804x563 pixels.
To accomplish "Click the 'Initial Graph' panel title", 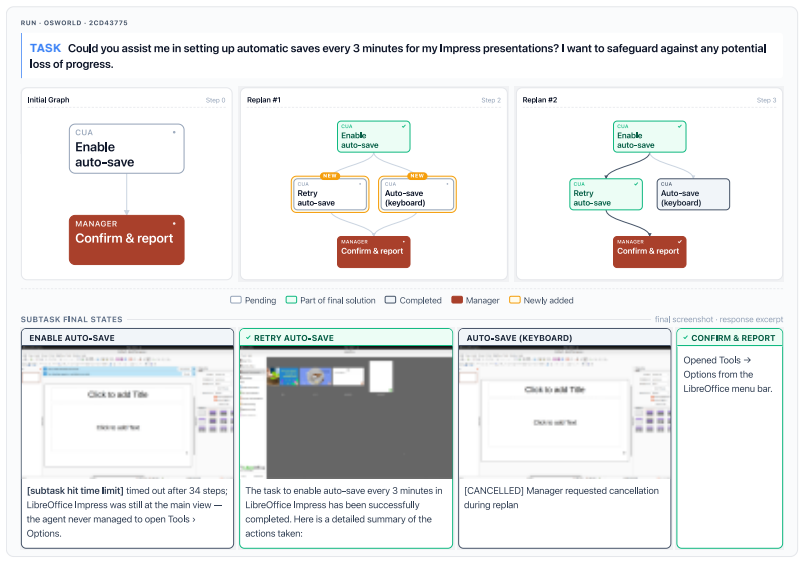I will [x=48, y=100].
